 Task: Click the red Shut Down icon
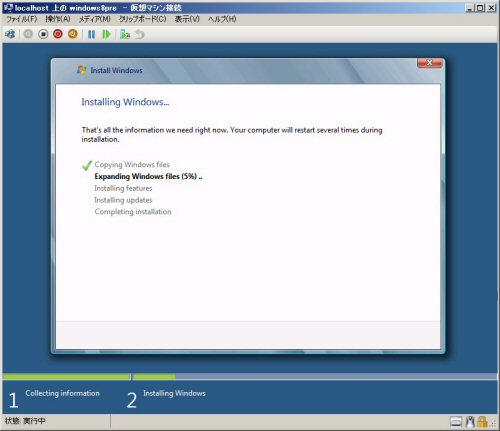pyautogui.click(x=58, y=34)
